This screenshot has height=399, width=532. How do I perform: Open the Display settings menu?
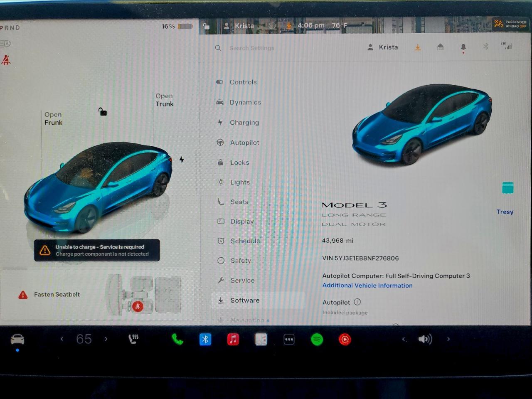236,222
